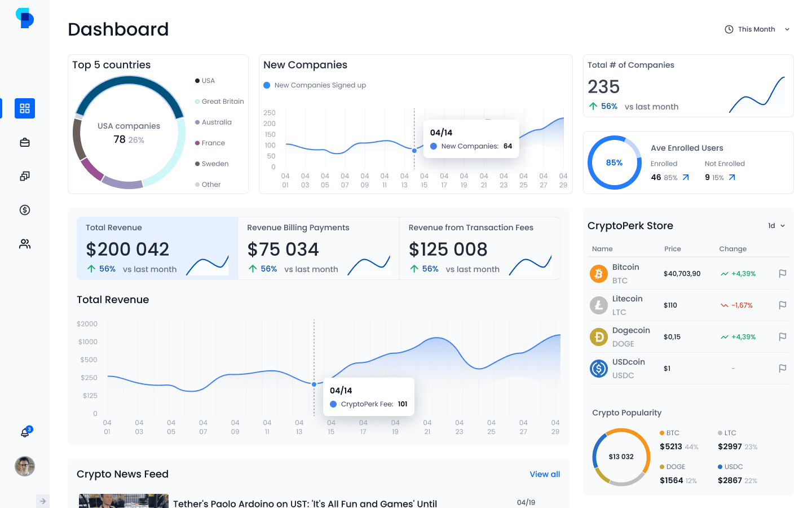Screen dimensions: 812x508
Task: Click the Bitcoin coin icon
Action: point(599,274)
